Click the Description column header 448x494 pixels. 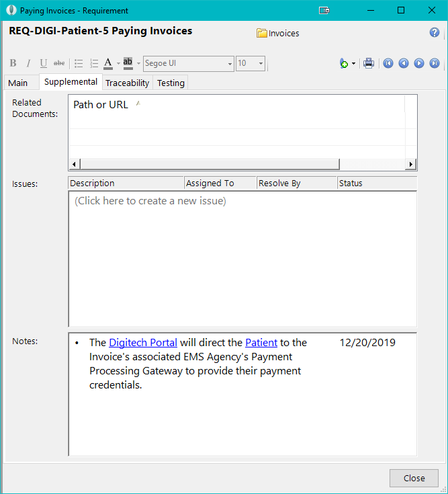tap(126, 183)
